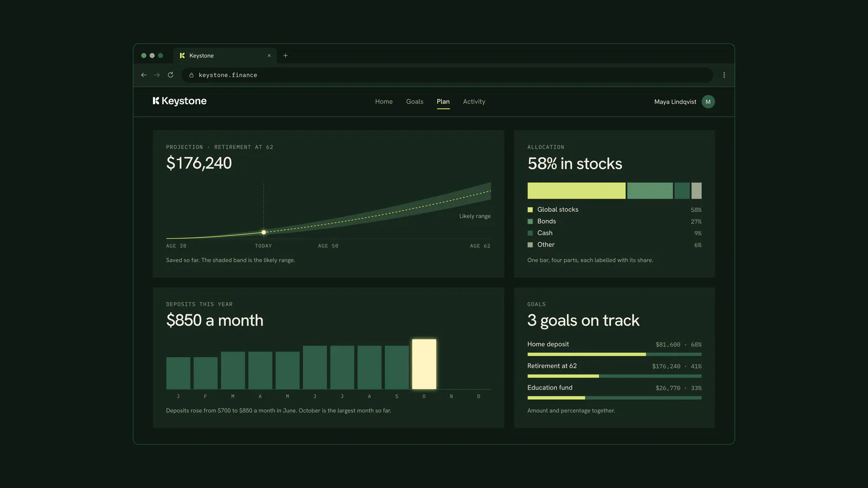Click the keystone.finance address bar
868x488 pixels.
pyautogui.click(x=447, y=75)
